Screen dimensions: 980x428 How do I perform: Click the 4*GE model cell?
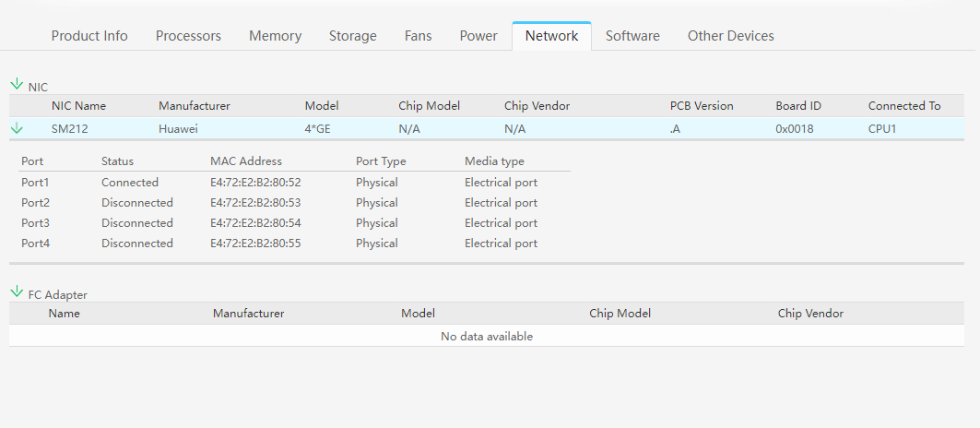coord(317,129)
